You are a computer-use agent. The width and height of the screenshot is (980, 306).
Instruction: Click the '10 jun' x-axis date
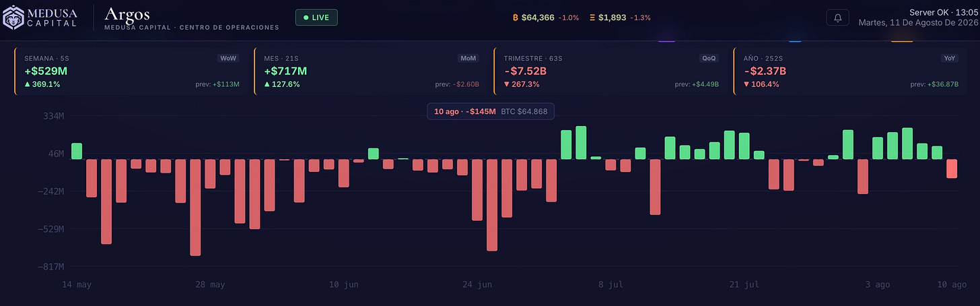click(x=344, y=285)
